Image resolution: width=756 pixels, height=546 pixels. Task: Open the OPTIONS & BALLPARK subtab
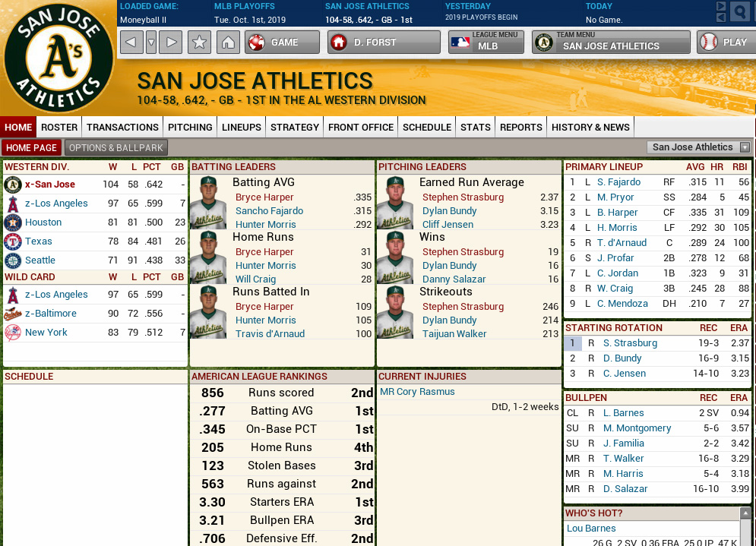point(116,148)
